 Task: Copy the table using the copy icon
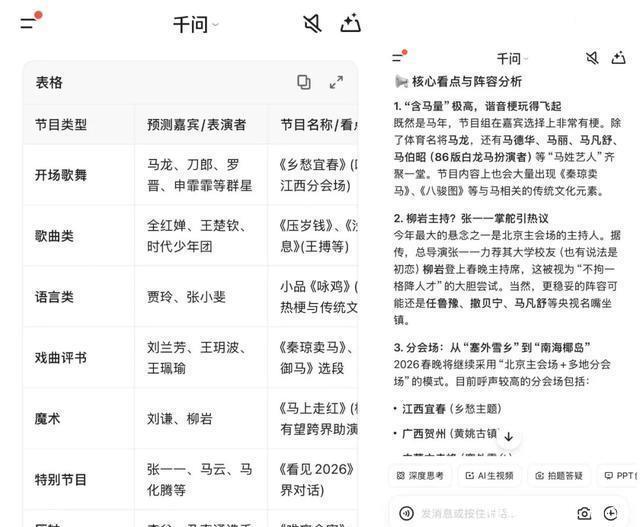tap(304, 82)
